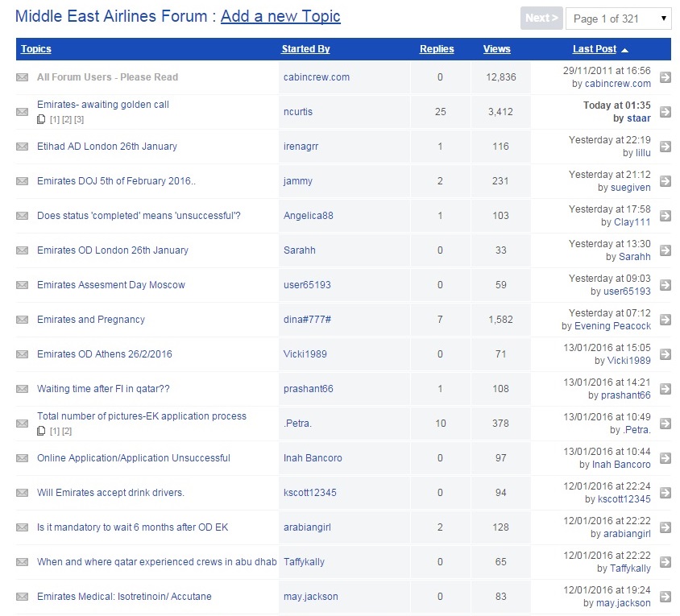The image size is (680, 616).
Task: Click the '29/11/2011 at 16:56' last post time
Action: [x=607, y=71]
